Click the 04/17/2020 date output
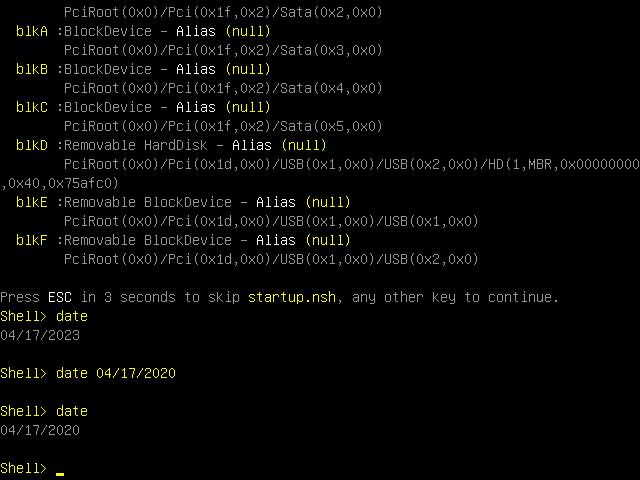640x480 pixels. coord(40,431)
